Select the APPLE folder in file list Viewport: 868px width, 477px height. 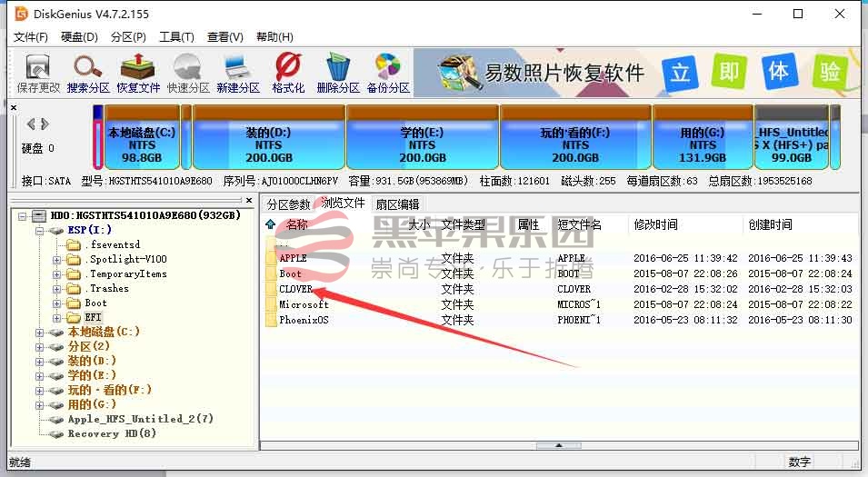(x=293, y=258)
